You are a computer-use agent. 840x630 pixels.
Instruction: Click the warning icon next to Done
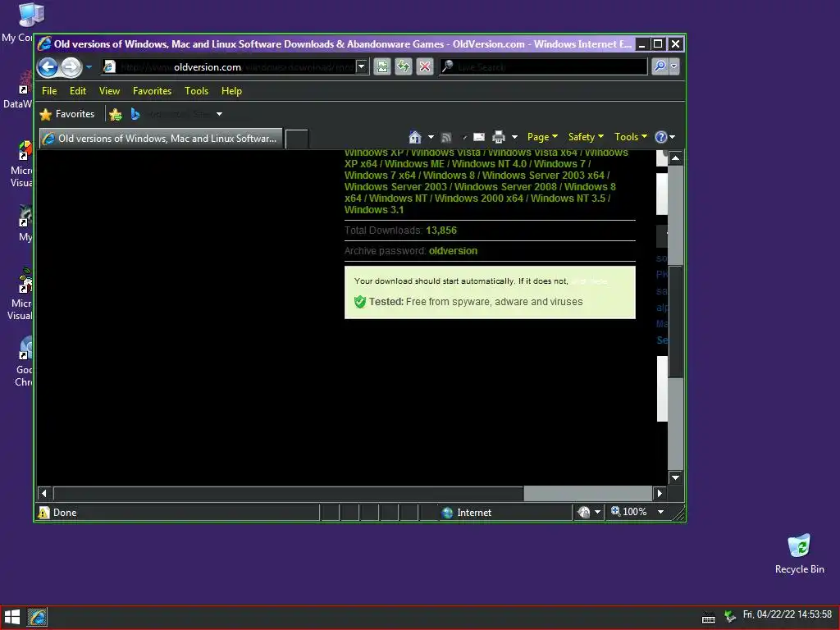(44, 513)
